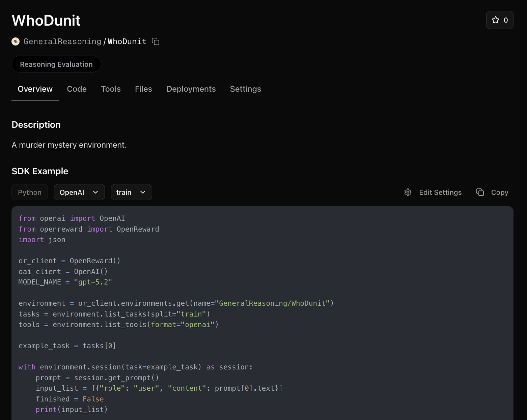527x420 pixels.
Task: Click the list_tasks(split="train") code line
Action: coord(114,314)
